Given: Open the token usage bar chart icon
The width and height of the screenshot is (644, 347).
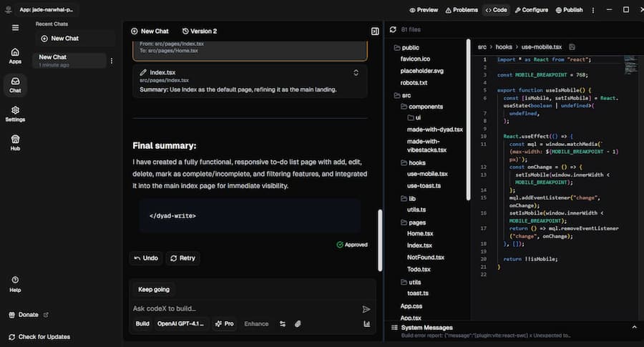Looking at the screenshot, I should tap(367, 324).
